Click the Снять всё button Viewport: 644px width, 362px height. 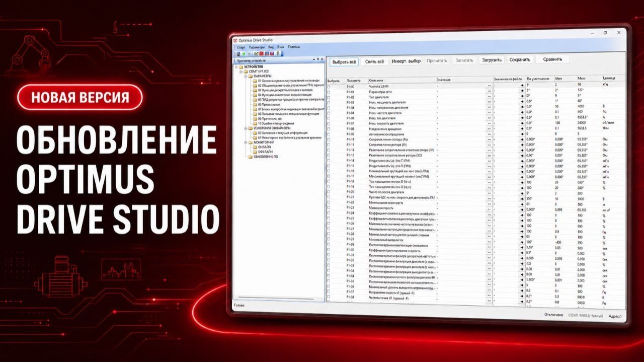pyautogui.click(x=374, y=62)
